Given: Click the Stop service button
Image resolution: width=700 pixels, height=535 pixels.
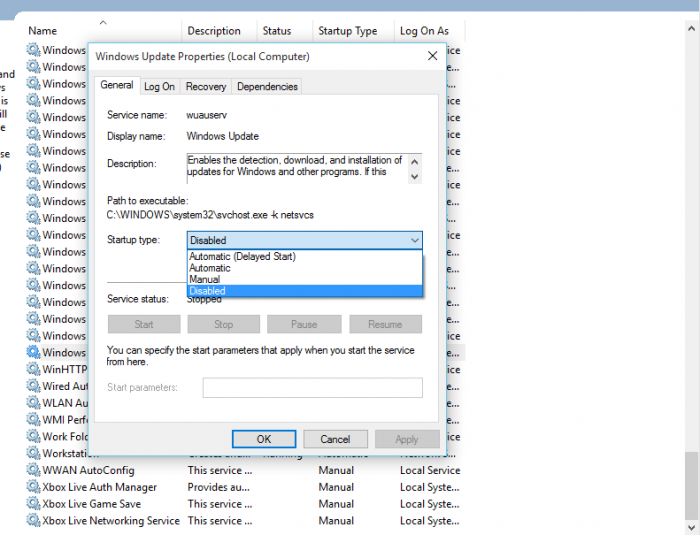Looking at the screenshot, I should (223, 324).
